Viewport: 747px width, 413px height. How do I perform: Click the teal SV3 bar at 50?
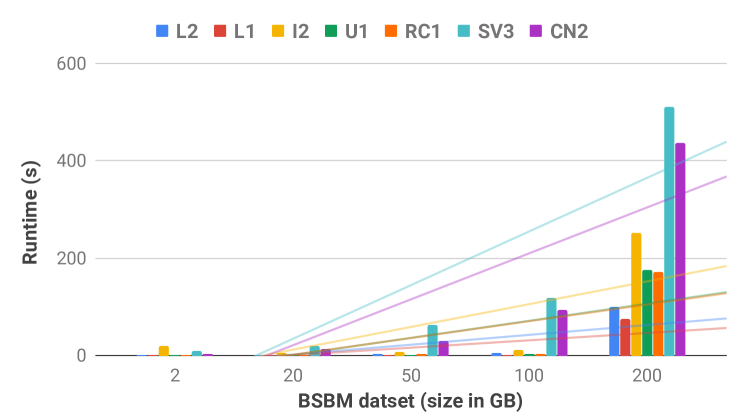(x=433, y=341)
